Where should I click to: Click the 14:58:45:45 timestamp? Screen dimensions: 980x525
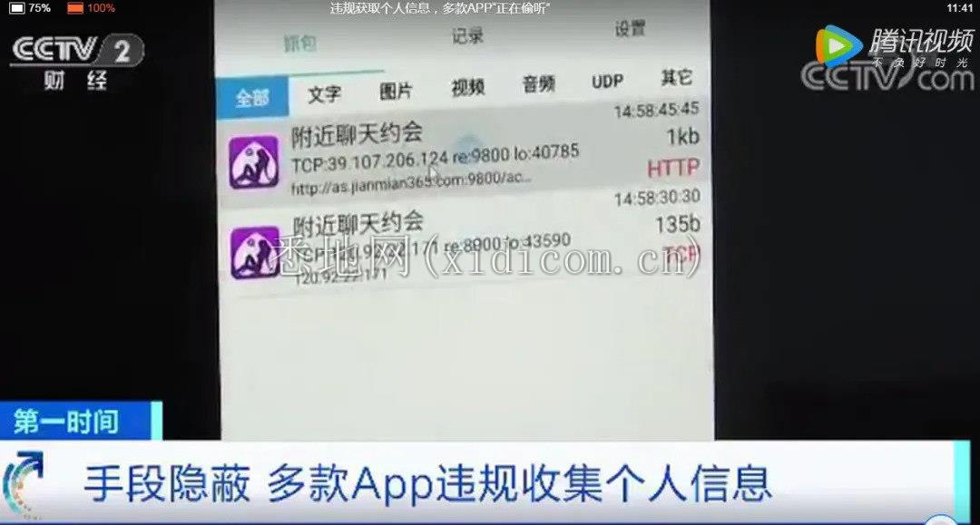[656, 111]
